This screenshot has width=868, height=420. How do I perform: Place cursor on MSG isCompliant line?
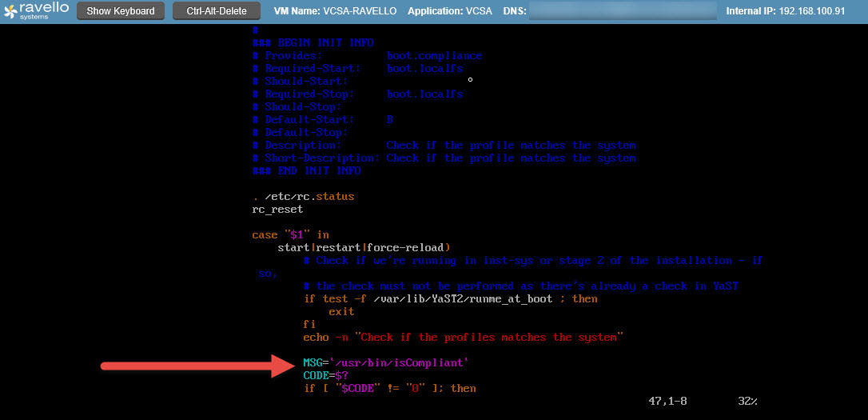[x=386, y=363]
